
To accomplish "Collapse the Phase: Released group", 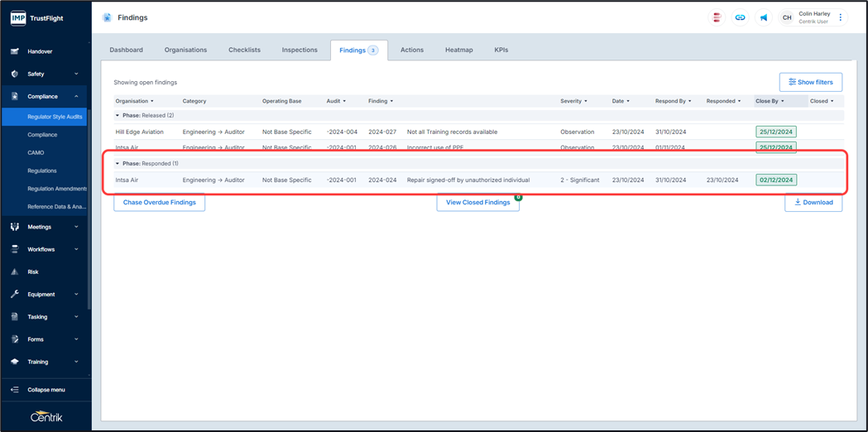I will 117,116.
